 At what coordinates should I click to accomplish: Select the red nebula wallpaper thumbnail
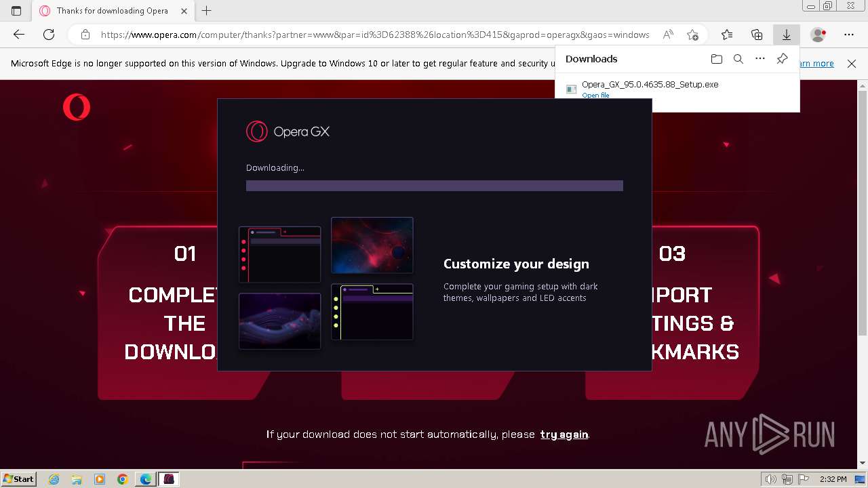(x=372, y=245)
